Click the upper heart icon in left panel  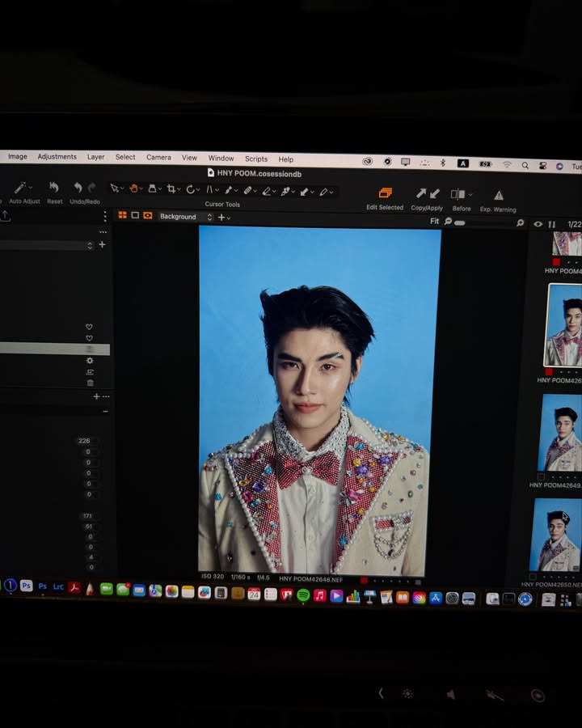point(89,327)
